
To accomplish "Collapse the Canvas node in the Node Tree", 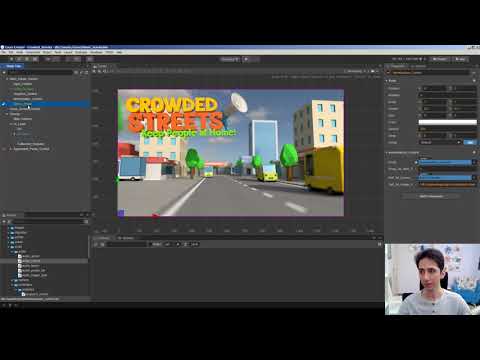I will pyautogui.click(x=7, y=114).
